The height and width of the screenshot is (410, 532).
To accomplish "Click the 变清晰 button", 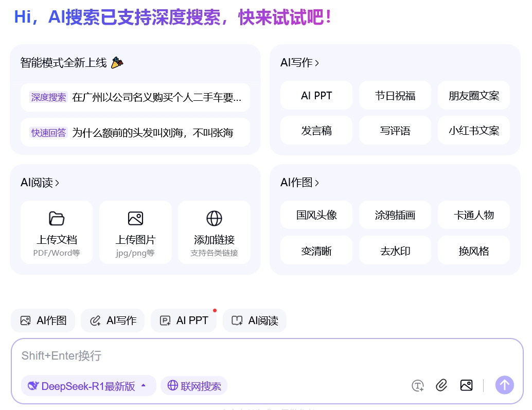I will [x=316, y=251].
